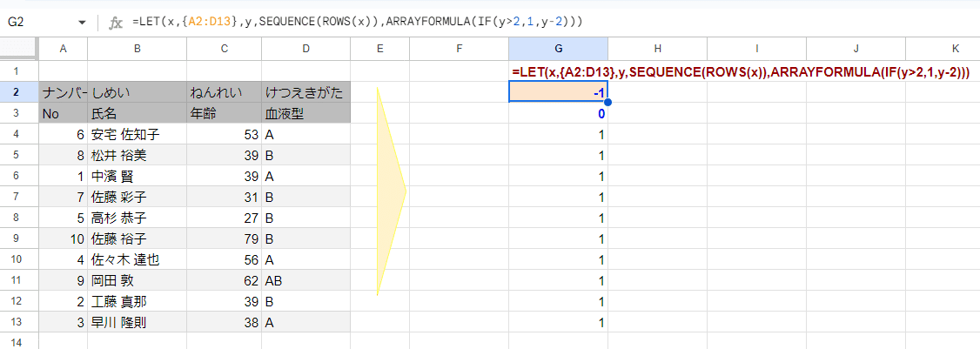Screen dimensions: 980x349
Task: Click cell labeled 血液型
Action: click(305, 113)
